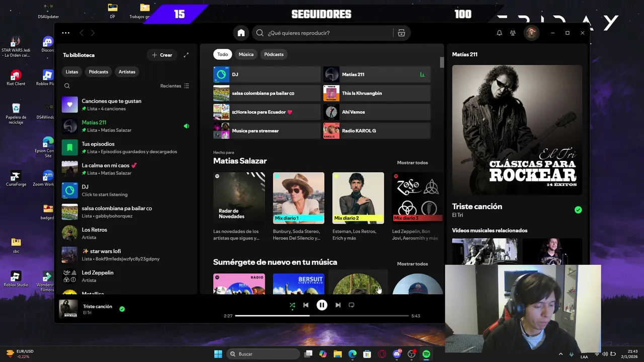This screenshot has height=362, width=644.
Task: Open the Papelera de reciclaje desktop icon
Action: (x=16, y=113)
